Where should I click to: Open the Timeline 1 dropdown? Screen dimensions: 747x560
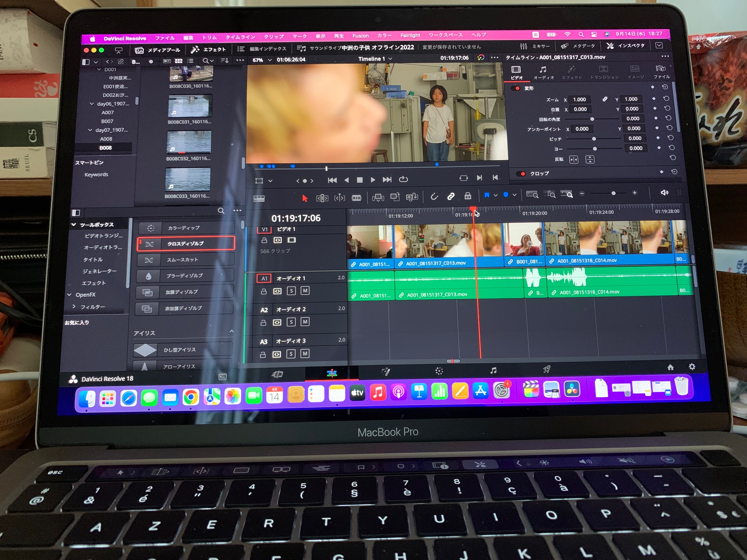click(390, 59)
